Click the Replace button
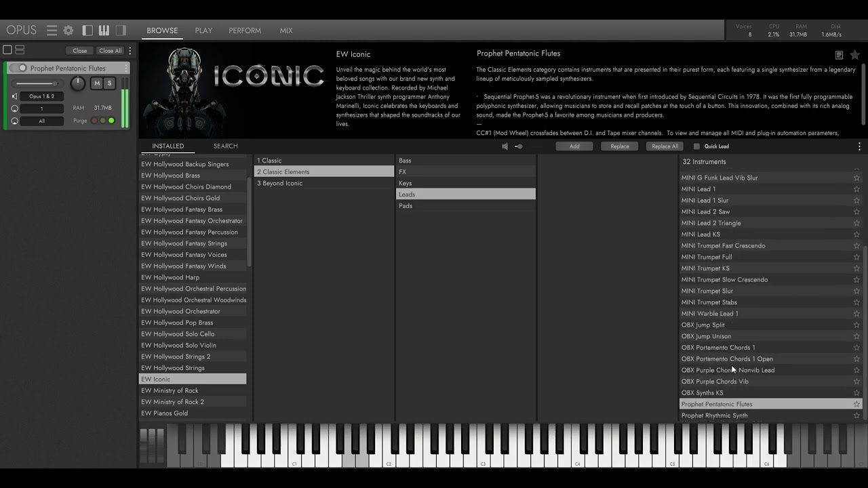The height and width of the screenshot is (488, 868). (620, 146)
